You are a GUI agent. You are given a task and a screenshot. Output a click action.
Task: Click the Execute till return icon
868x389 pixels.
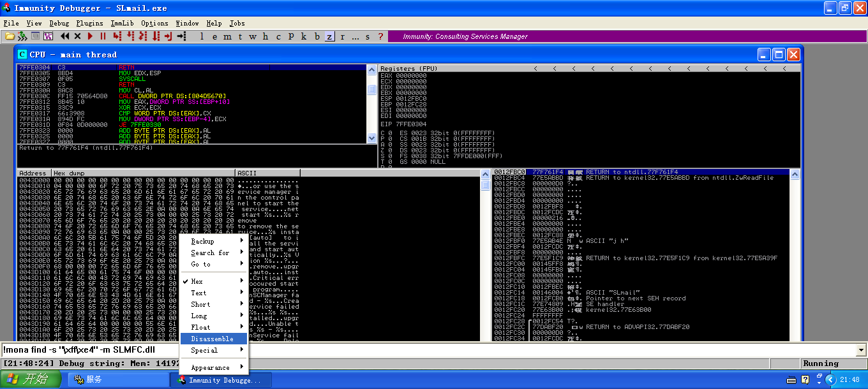coord(168,36)
